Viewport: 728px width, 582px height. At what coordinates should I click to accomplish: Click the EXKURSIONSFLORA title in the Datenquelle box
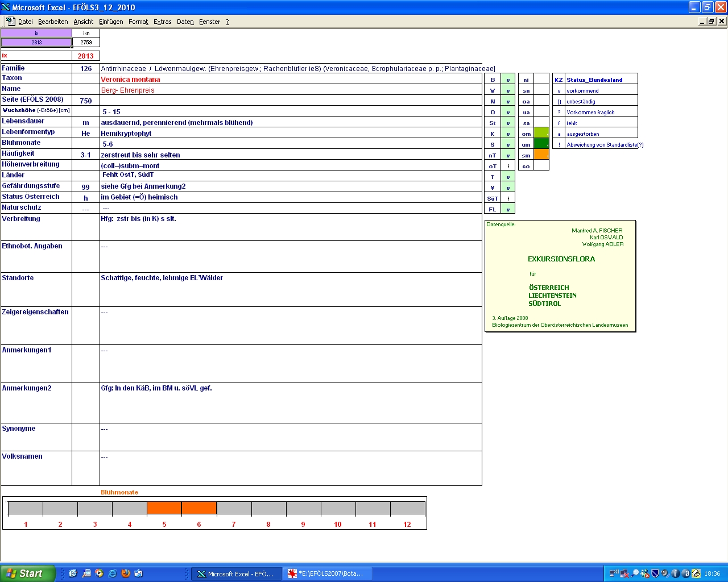(561, 259)
